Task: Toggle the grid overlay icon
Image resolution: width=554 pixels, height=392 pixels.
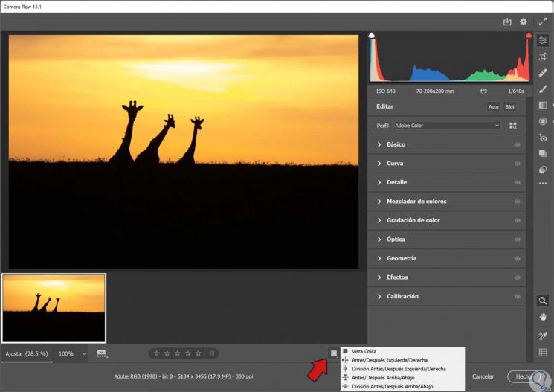Action: (543, 353)
